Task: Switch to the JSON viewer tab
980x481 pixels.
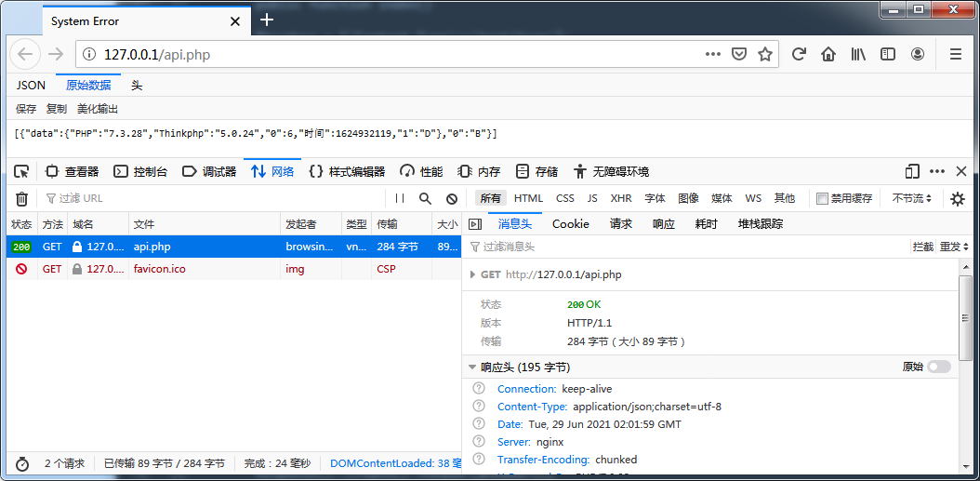Action: click(31, 86)
